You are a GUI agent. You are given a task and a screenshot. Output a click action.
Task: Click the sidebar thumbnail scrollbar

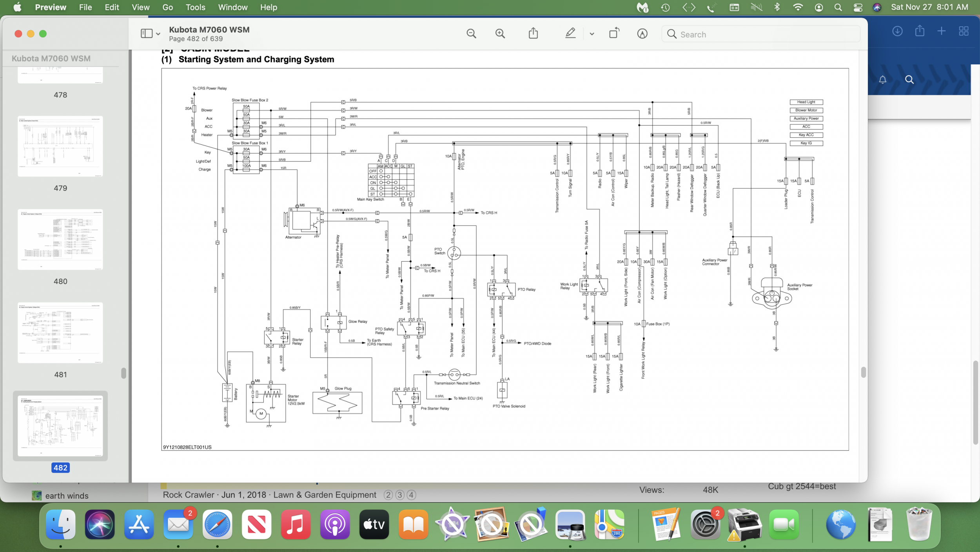point(123,373)
